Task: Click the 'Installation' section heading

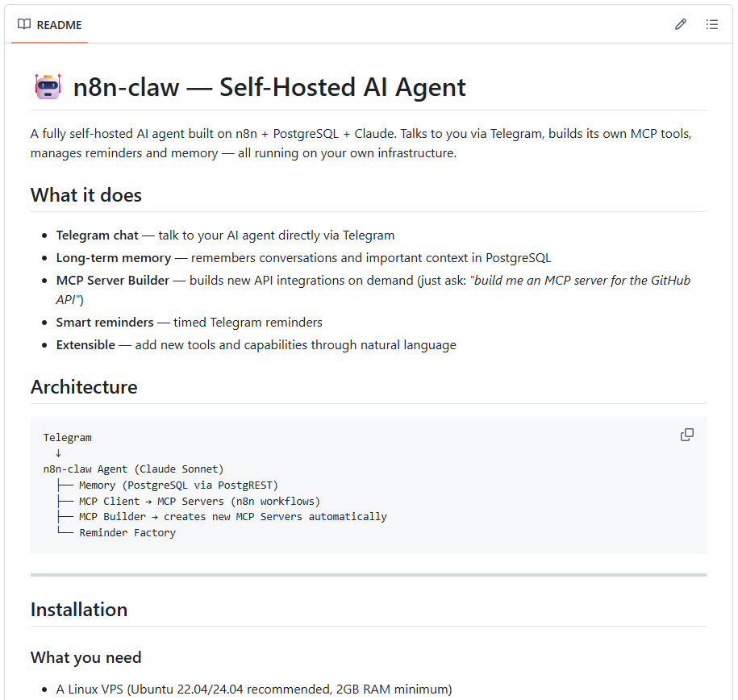Action: (x=79, y=610)
